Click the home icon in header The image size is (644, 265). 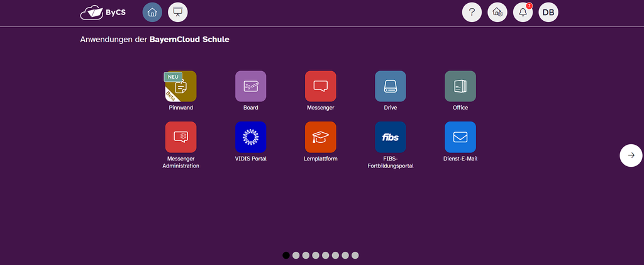click(152, 13)
